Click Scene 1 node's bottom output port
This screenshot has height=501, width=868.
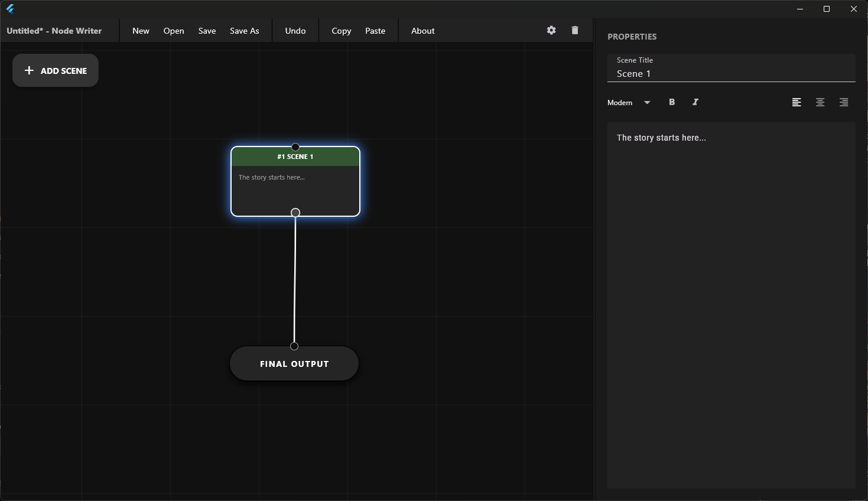(295, 213)
